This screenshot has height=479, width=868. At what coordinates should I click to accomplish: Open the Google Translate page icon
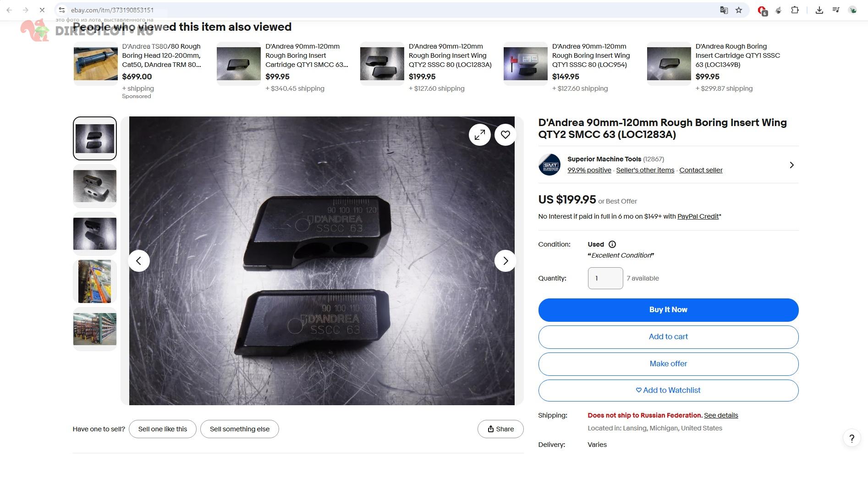[724, 10]
